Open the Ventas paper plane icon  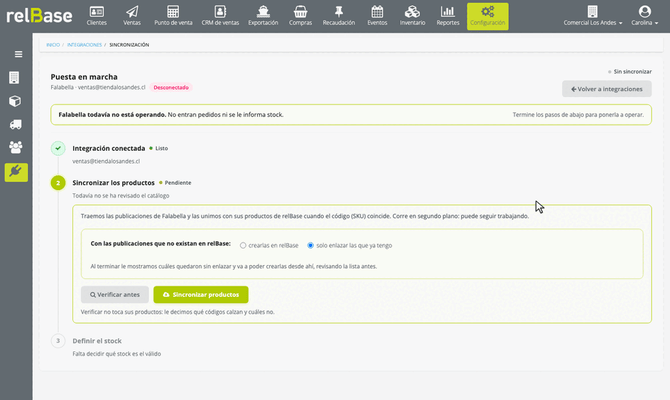coord(132,11)
